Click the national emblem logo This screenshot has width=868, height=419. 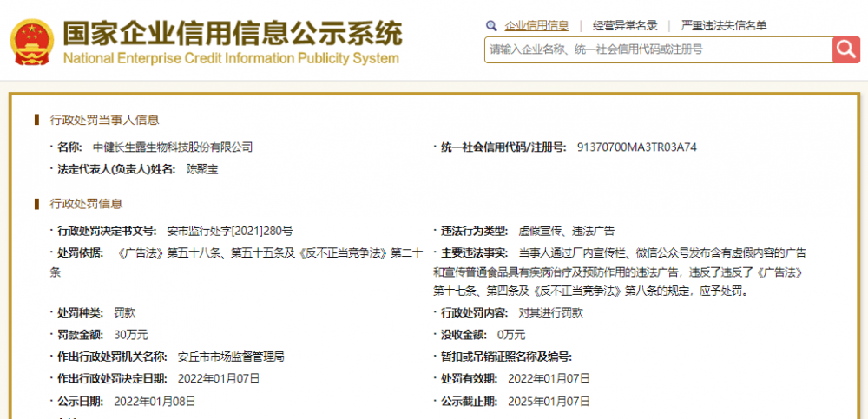pos(33,43)
